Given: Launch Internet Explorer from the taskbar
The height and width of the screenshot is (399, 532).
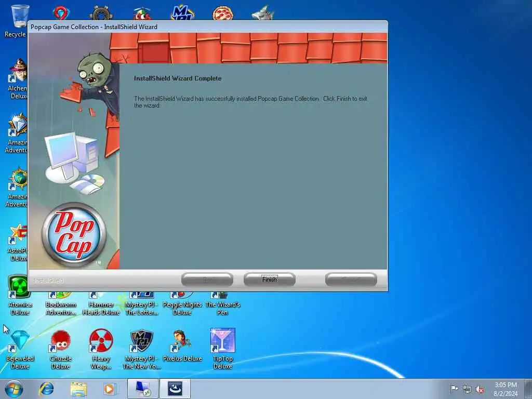Looking at the screenshot, I should pyautogui.click(x=46, y=389).
